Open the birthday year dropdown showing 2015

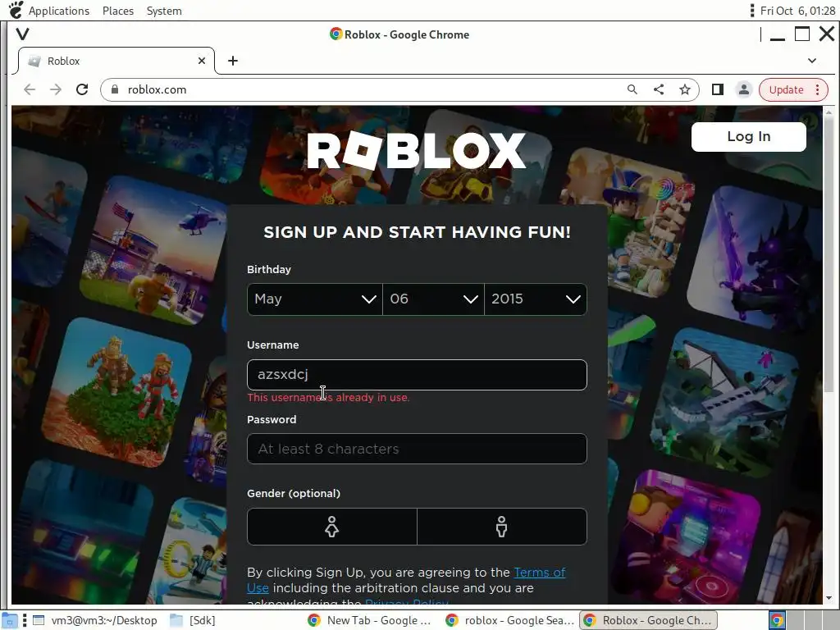[536, 299]
